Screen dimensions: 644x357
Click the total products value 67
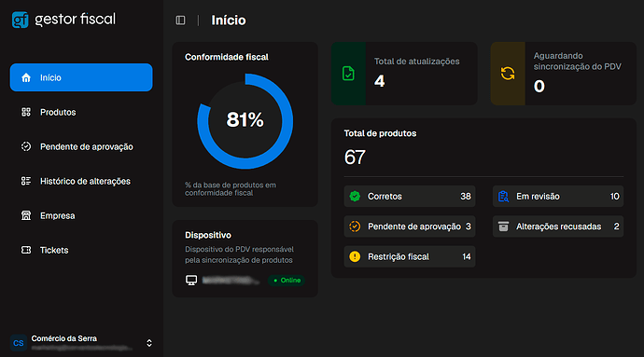(355, 158)
